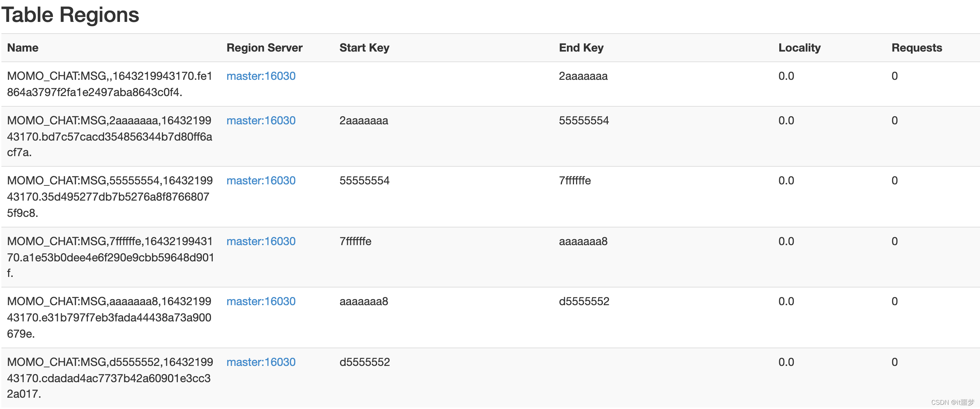The height and width of the screenshot is (409, 980).
Task: Open master:16030 link in first region row
Action: pos(261,76)
